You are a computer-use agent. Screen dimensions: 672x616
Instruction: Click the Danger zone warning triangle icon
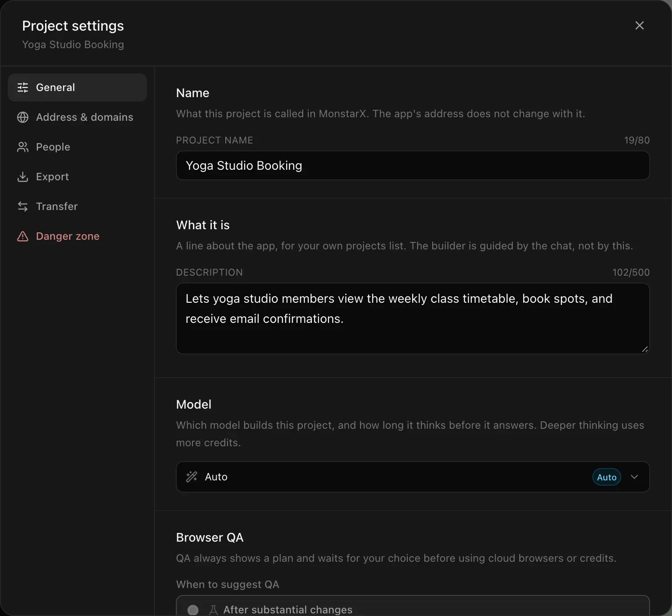point(23,236)
